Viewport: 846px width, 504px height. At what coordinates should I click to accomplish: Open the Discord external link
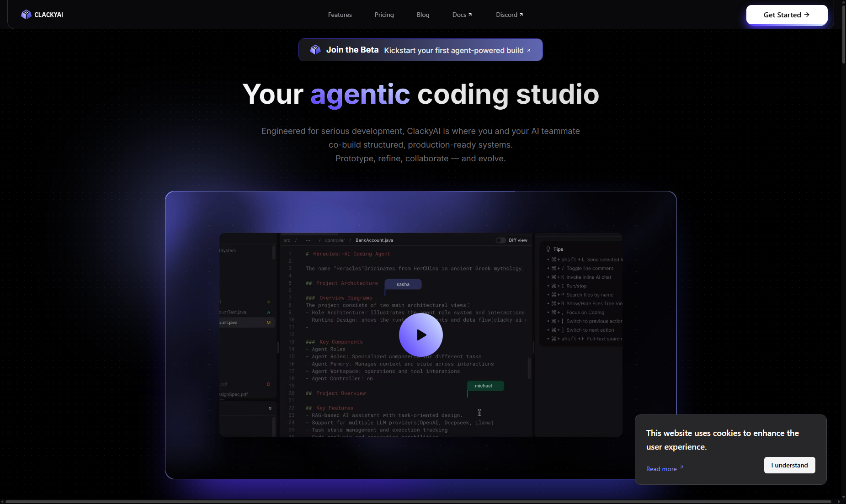(509, 15)
